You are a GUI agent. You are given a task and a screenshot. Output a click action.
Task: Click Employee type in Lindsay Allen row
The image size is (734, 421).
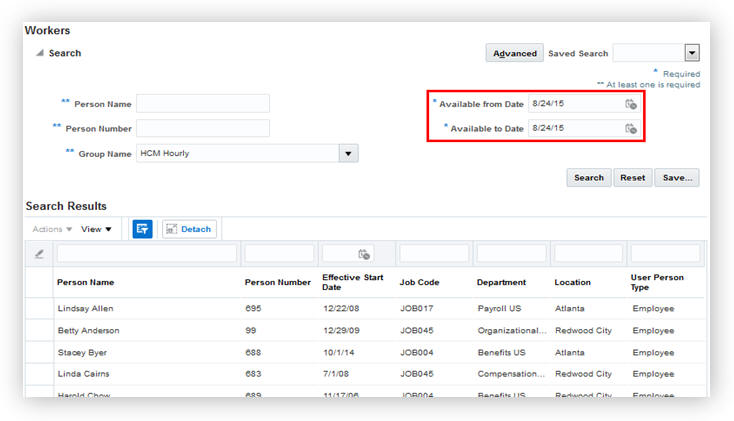(653, 309)
